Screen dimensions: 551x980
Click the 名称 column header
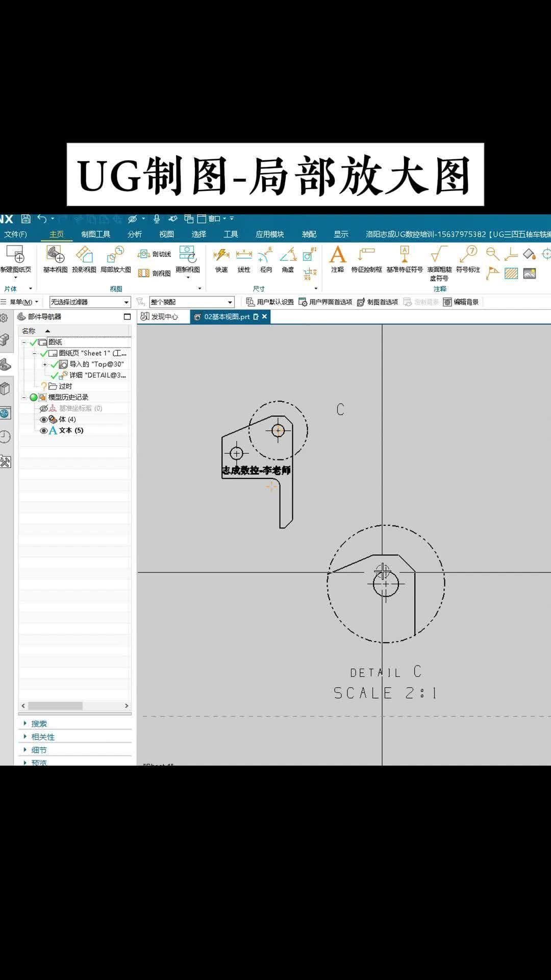[x=74, y=331]
